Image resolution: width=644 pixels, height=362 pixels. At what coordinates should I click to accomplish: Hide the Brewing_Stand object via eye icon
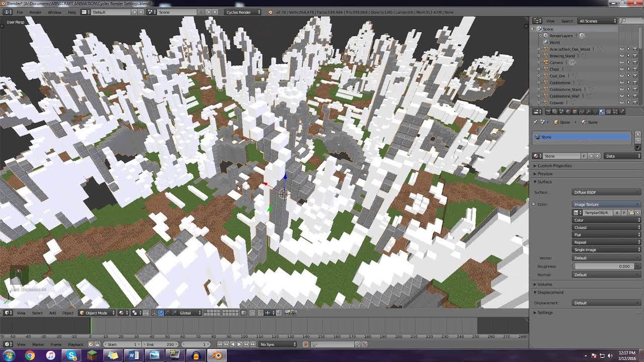tap(622, 56)
